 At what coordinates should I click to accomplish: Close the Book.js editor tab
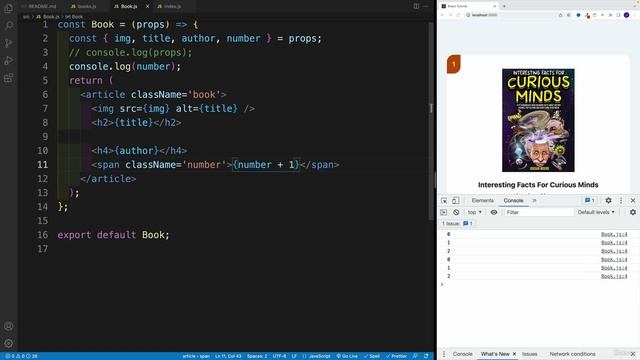click(x=147, y=7)
